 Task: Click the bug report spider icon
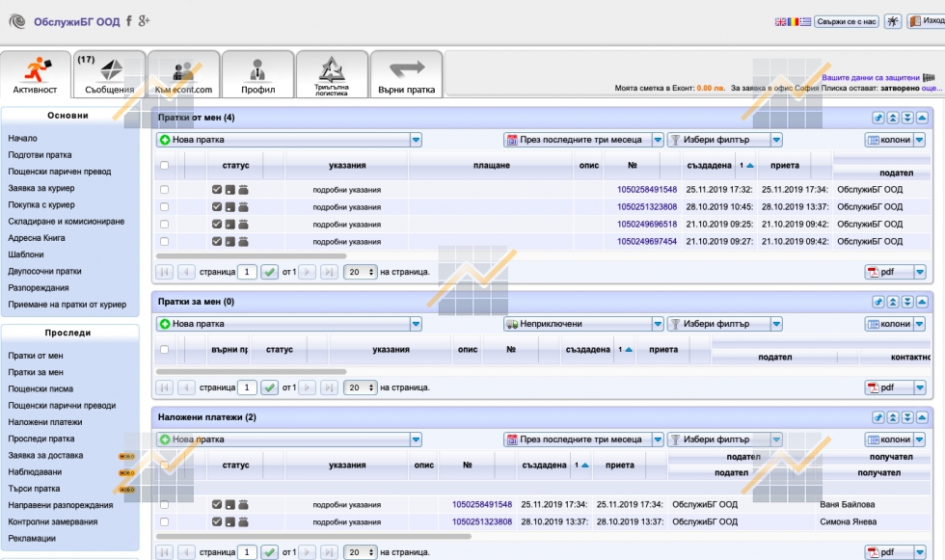[x=893, y=21]
